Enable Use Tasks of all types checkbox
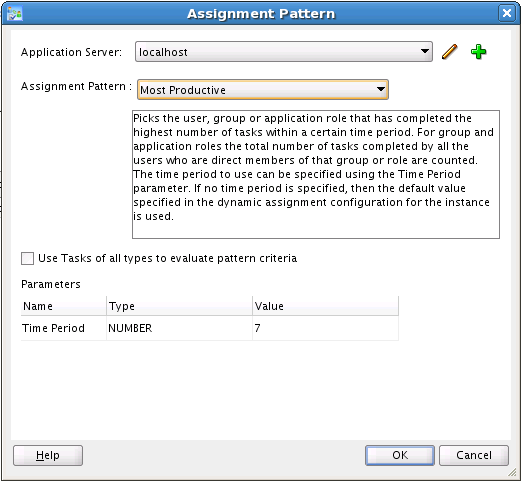The height and width of the screenshot is (481, 521). [x=27, y=258]
